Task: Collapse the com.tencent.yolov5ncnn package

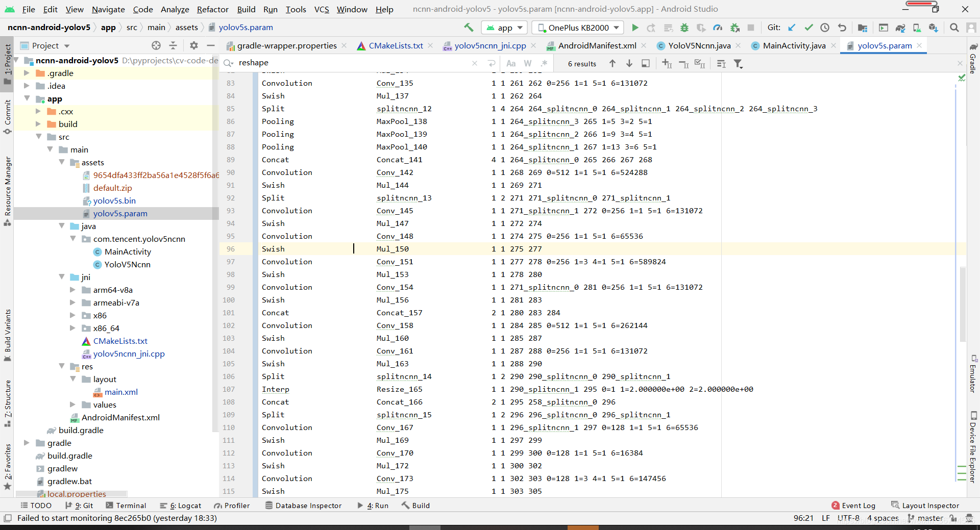Action: 72,239
